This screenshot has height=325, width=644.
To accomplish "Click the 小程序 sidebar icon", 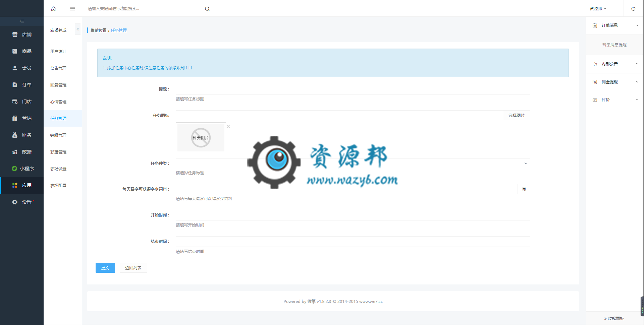I will [14, 169].
